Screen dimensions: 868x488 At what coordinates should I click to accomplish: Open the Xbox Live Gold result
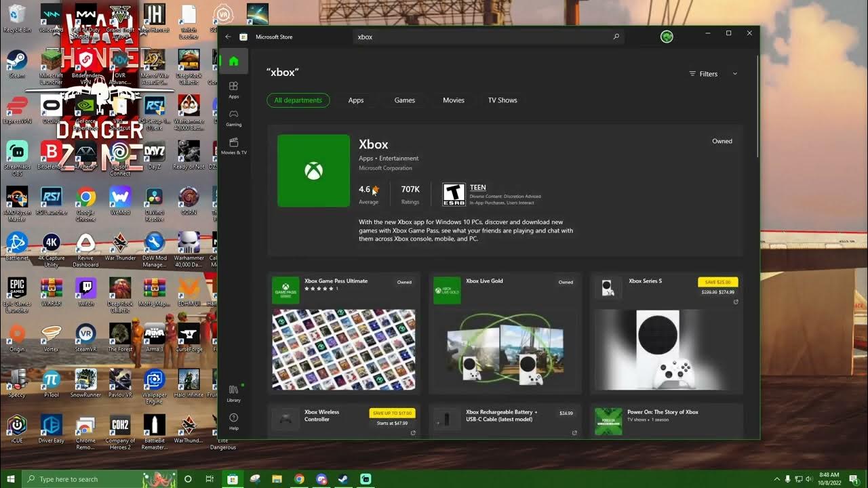click(x=505, y=333)
